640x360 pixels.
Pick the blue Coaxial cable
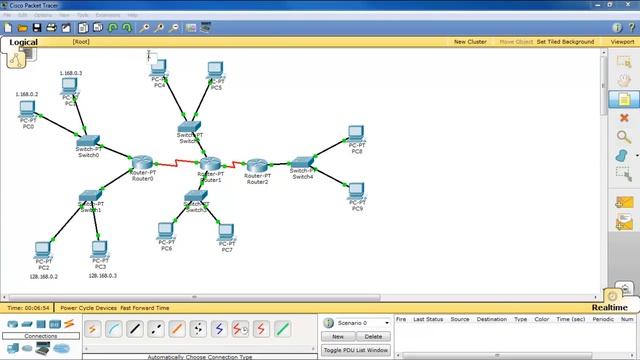(x=219, y=329)
